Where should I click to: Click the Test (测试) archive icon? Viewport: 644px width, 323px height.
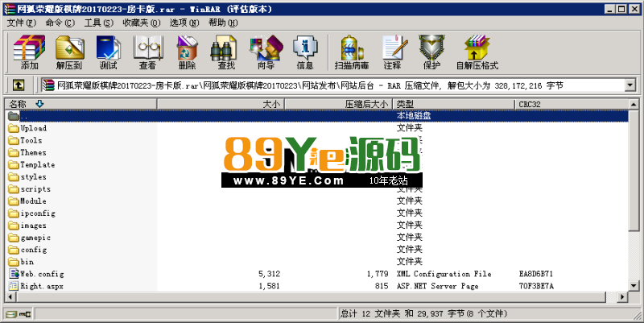tap(108, 52)
